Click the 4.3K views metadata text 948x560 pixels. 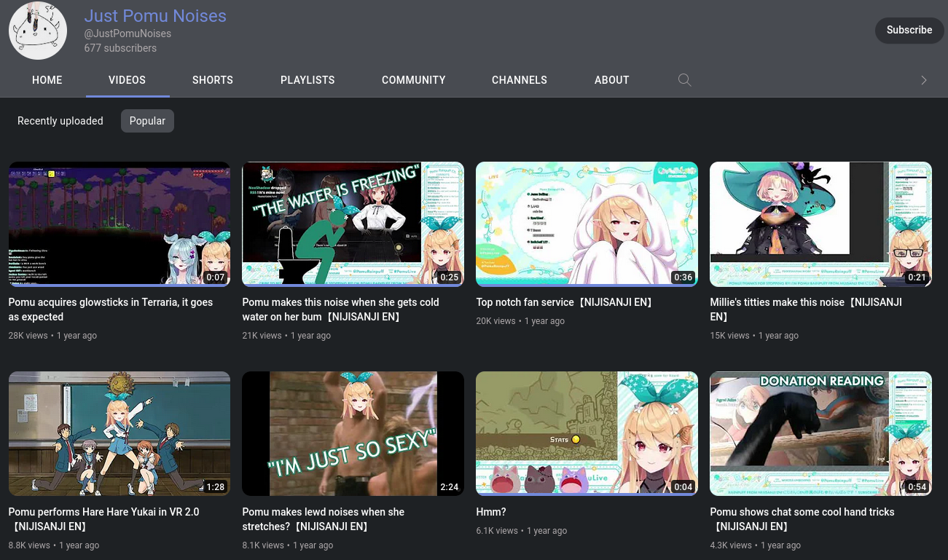tap(732, 545)
